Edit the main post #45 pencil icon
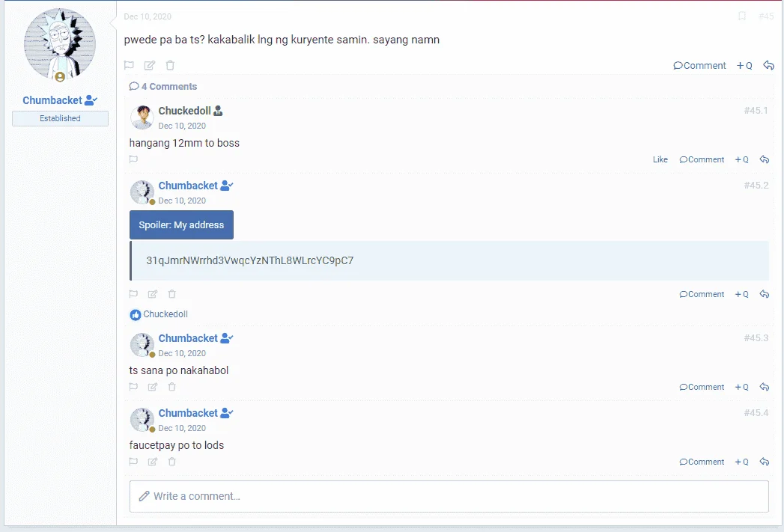Image resolution: width=784 pixels, height=532 pixels. pos(150,65)
